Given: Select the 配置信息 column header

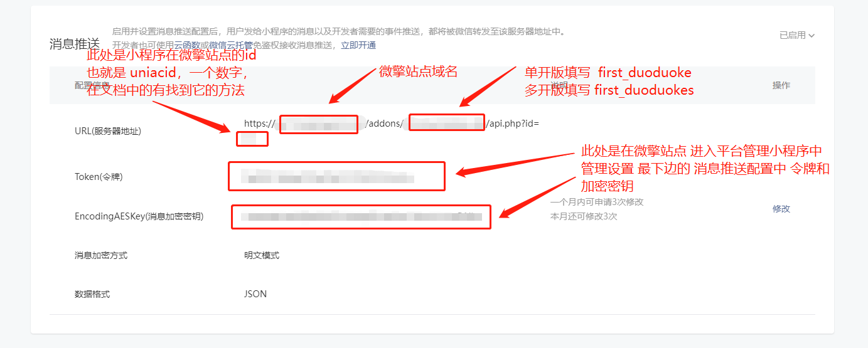Looking at the screenshot, I should click(92, 85).
